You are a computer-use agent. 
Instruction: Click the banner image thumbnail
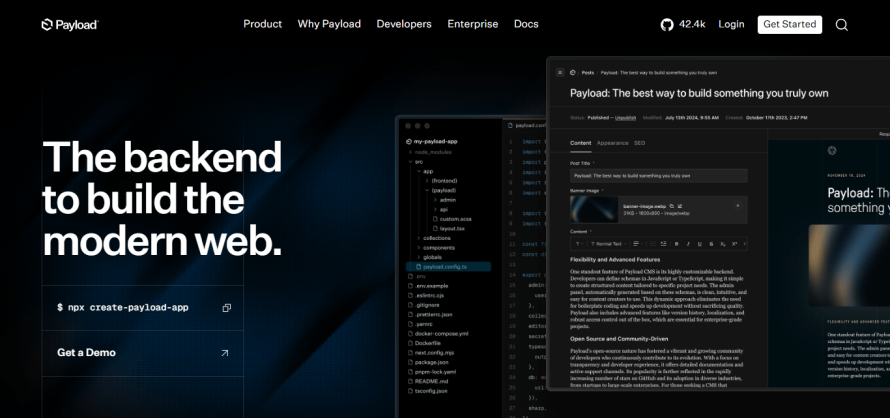594,210
